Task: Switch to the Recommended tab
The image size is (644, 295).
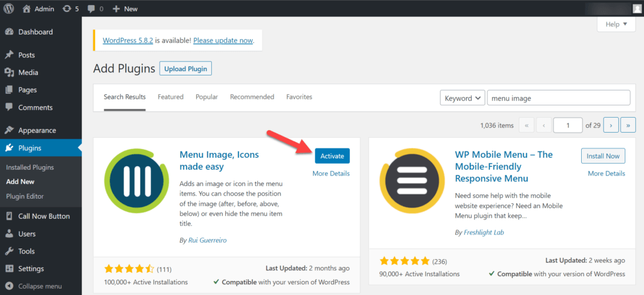Action: (x=252, y=97)
